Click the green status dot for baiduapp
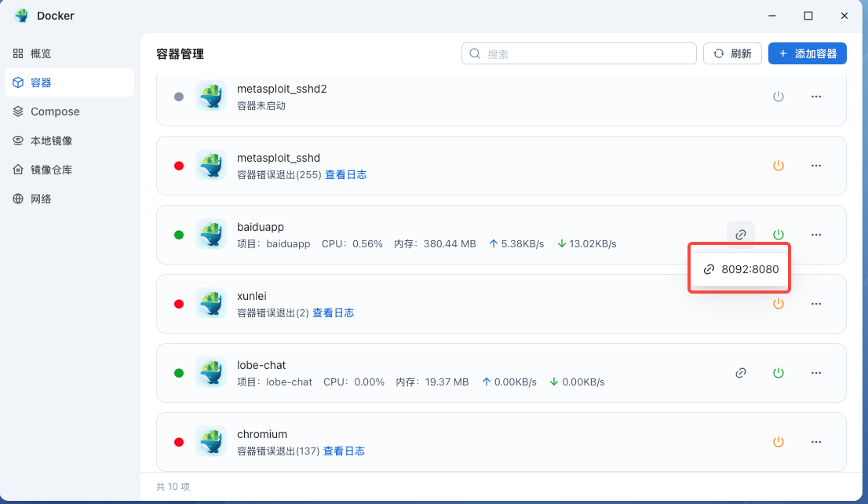 [179, 235]
